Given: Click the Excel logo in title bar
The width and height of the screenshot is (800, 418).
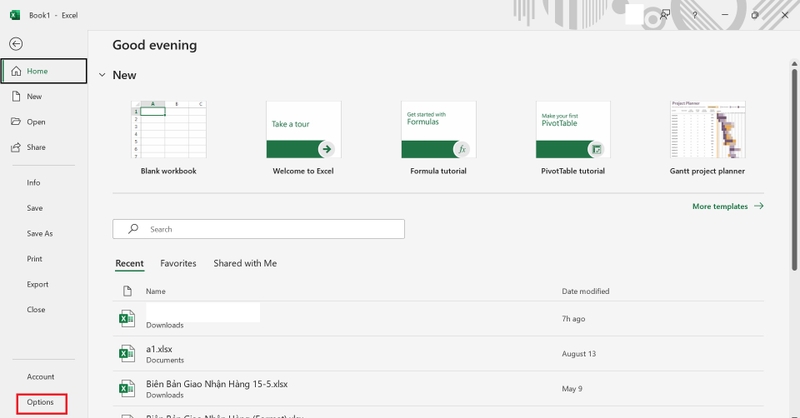Looking at the screenshot, I should coord(15,15).
